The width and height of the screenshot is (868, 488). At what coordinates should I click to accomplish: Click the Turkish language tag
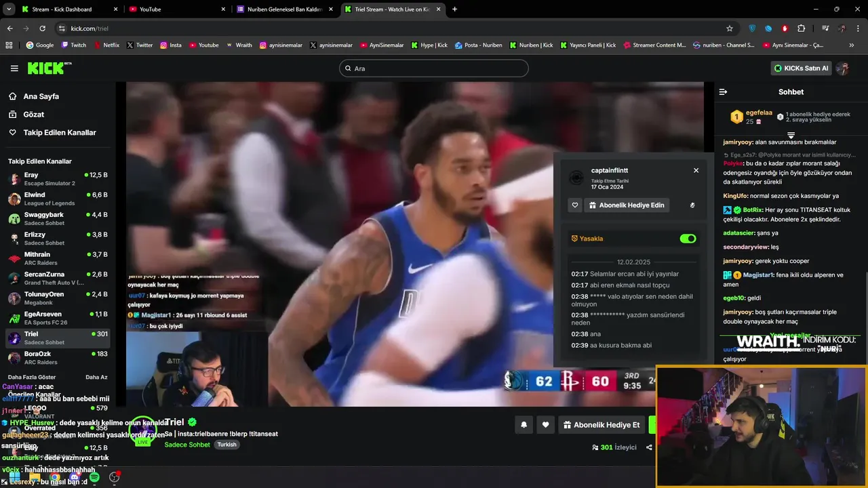point(226,445)
